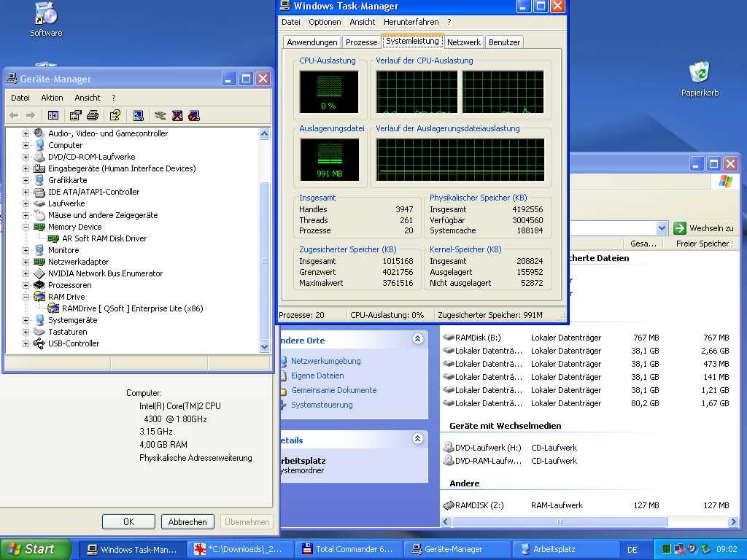Click the NVIDIA Network Bus Enumerator icon
The height and width of the screenshot is (560, 747).
(39, 273)
